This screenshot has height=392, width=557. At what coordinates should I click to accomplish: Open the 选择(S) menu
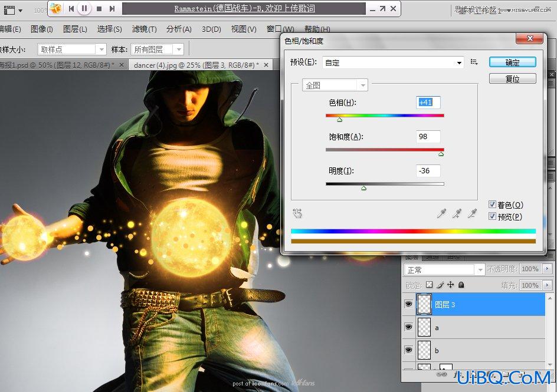tap(109, 29)
